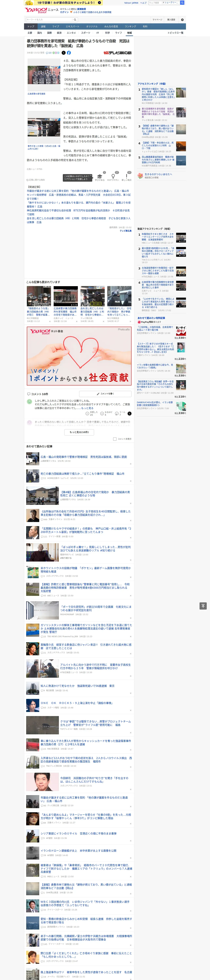Open the WBC3回出場の内川氏 article
This screenshot has width=210, height=980.
[85, 903]
